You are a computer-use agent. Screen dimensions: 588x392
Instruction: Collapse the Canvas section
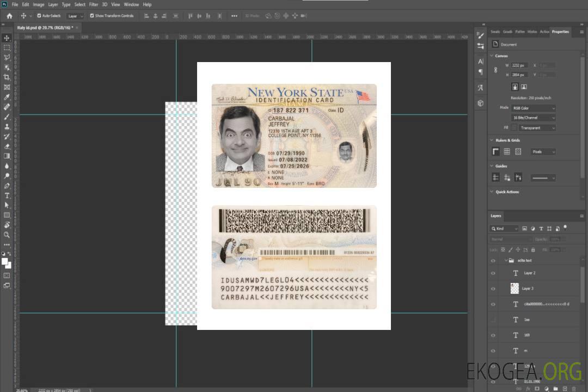(x=492, y=56)
